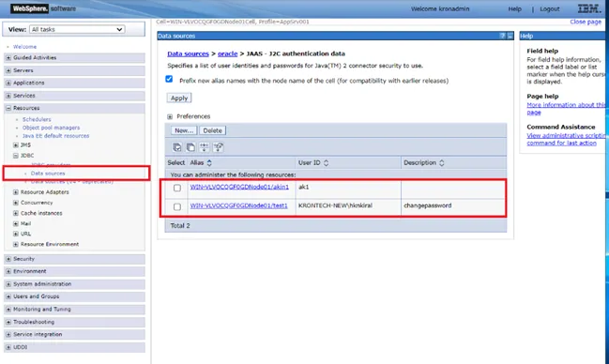Expand the Concurrency node

pos(16,203)
